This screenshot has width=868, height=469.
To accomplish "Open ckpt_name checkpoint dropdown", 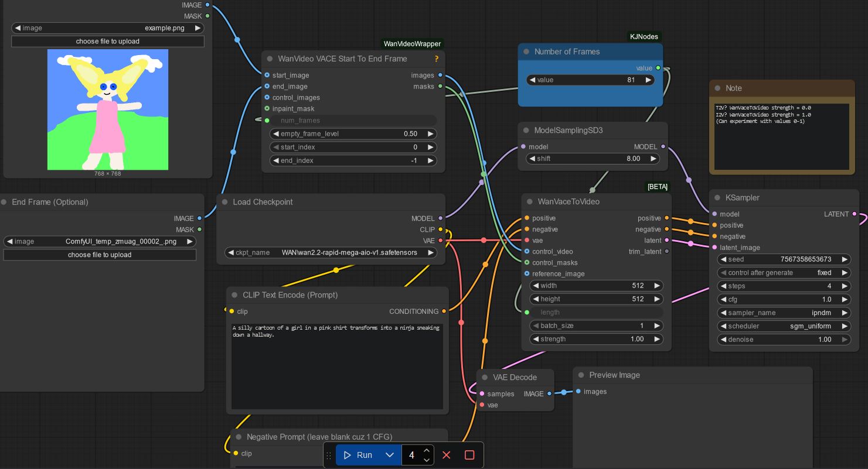I will coord(331,252).
